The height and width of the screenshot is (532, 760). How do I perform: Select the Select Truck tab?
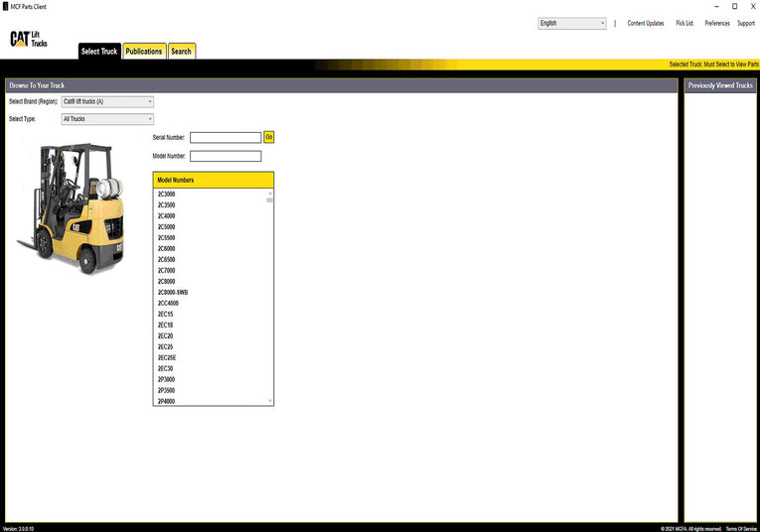[x=99, y=52]
